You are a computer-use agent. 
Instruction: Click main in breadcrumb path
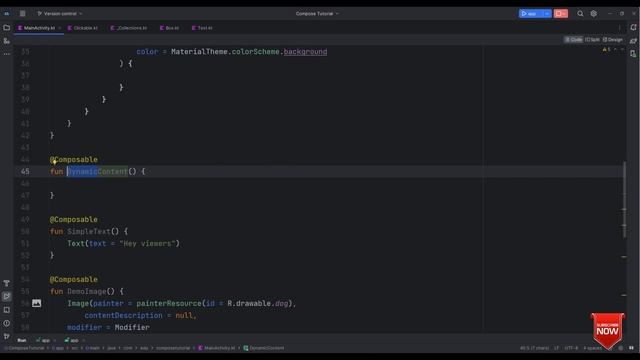(93, 348)
